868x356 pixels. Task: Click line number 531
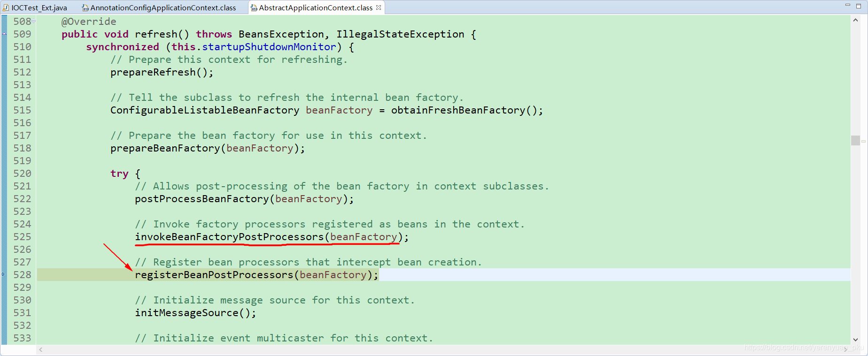click(x=22, y=313)
